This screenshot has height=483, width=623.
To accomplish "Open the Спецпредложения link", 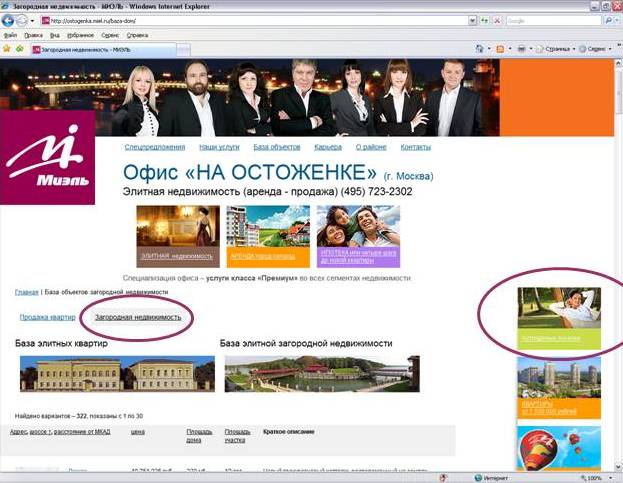I will click(155, 147).
